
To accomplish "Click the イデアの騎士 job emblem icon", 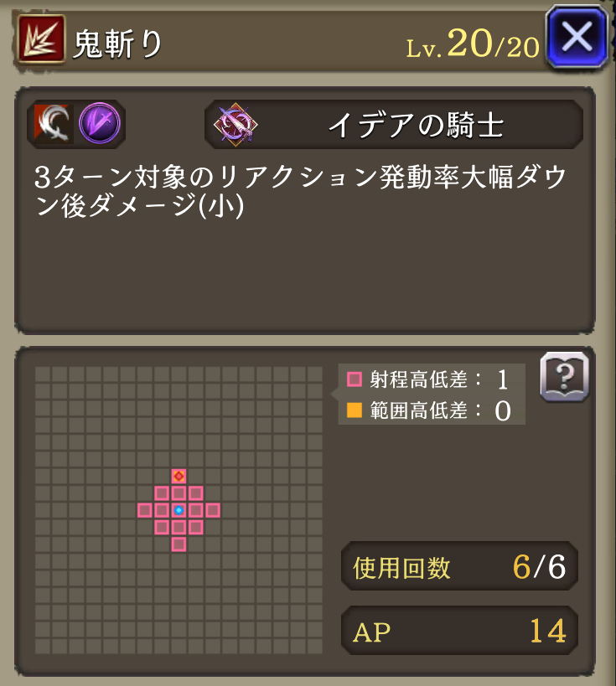I will [236, 124].
